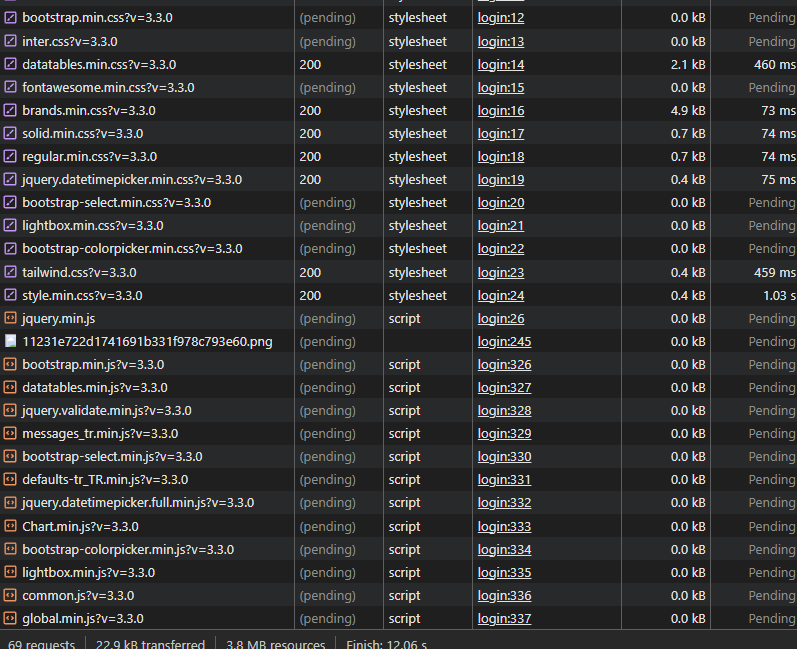
Task: Click the stylesheet icon beside style.min.css?v=3.3.0
Action: pos(10,295)
